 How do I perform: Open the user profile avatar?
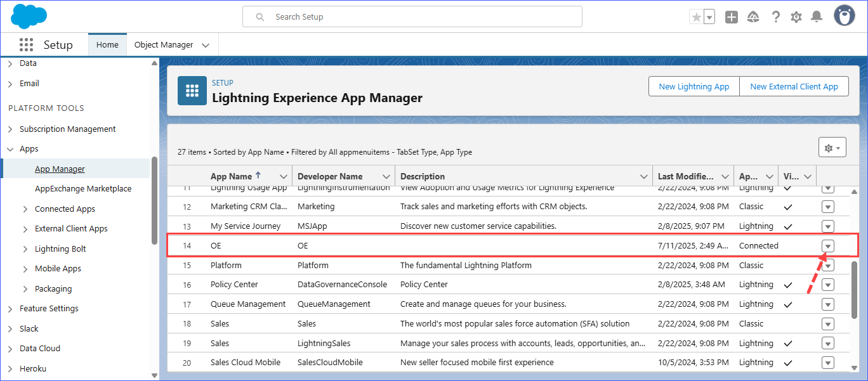844,16
